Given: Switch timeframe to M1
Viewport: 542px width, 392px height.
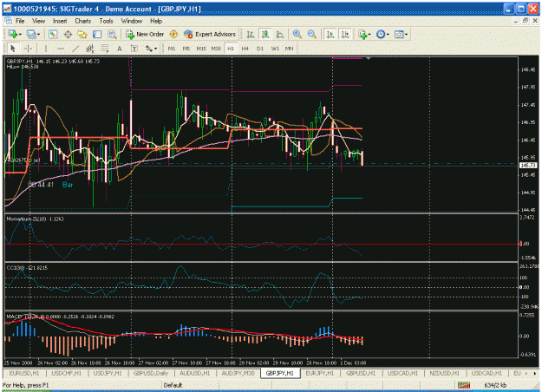Looking at the screenshot, I should tap(172, 49).
